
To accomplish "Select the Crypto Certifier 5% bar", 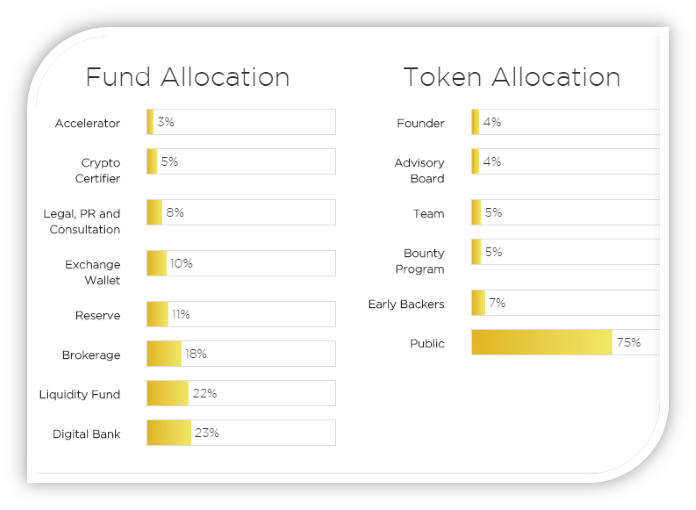I will click(241, 162).
